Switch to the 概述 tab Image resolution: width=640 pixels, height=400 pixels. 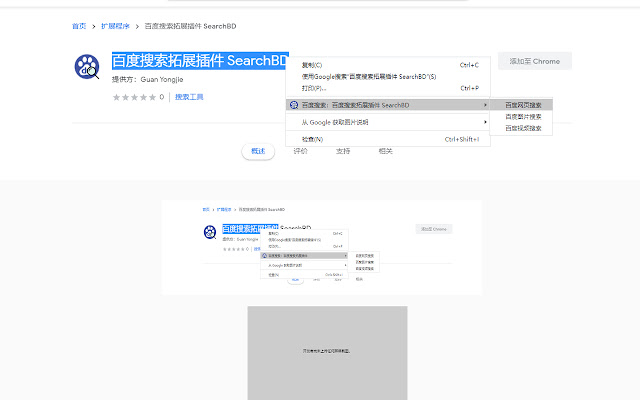258,151
